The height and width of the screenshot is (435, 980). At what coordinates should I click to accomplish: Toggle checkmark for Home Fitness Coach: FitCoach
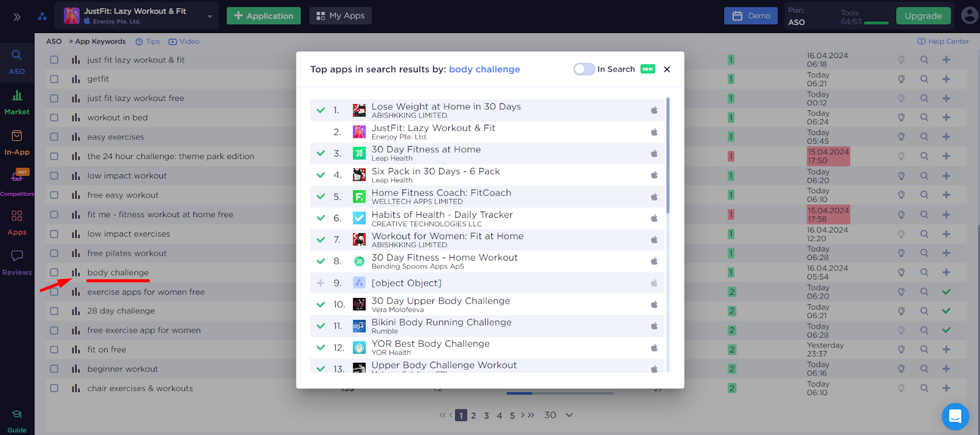320,196
